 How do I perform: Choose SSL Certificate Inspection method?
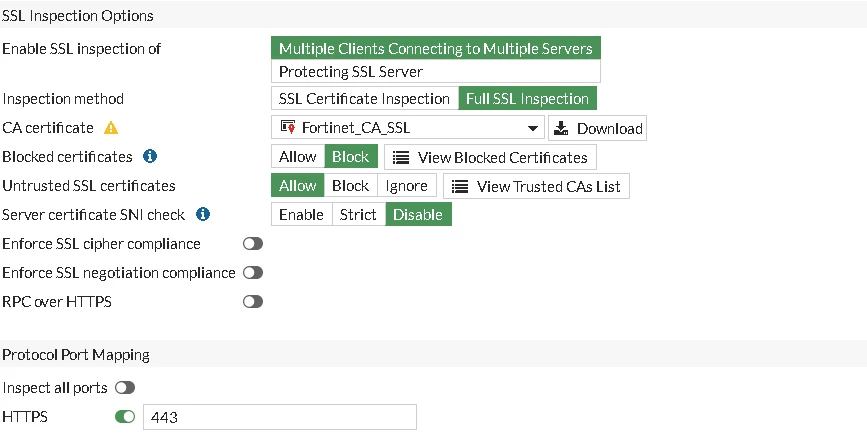pos(364,98)
